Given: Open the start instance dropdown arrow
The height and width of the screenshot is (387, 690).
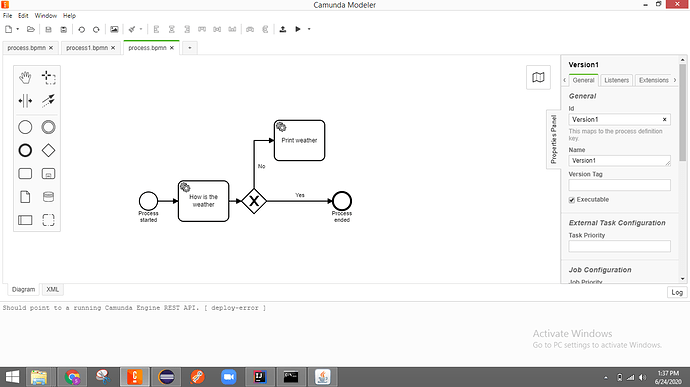Looking at the screenshot, I should pos(309,29).
